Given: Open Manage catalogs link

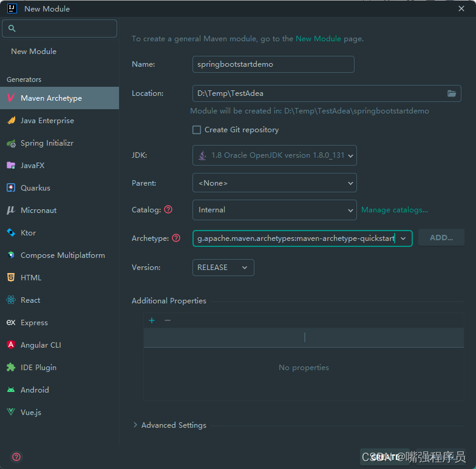Looking at the screenshot, I should (x=395, y=210).
